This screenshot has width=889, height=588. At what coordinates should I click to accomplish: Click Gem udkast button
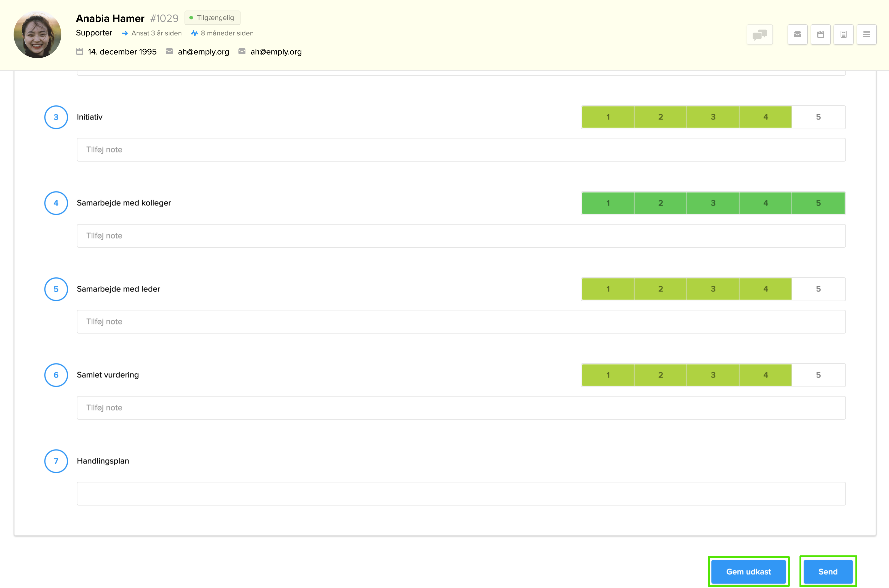pyautogui.click(x=748, y=572)
